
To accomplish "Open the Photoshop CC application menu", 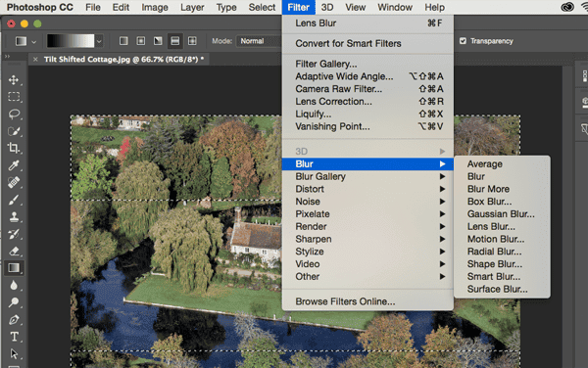I will tap(40, 7).
